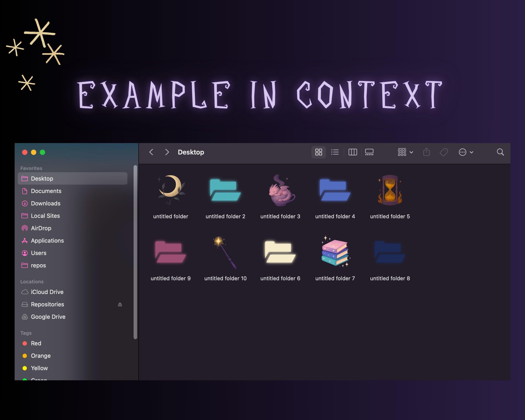Image resolution: width=525 pixels, height=420 pixels.
Task: Switch to gallery view
Action: coord(369,152)
